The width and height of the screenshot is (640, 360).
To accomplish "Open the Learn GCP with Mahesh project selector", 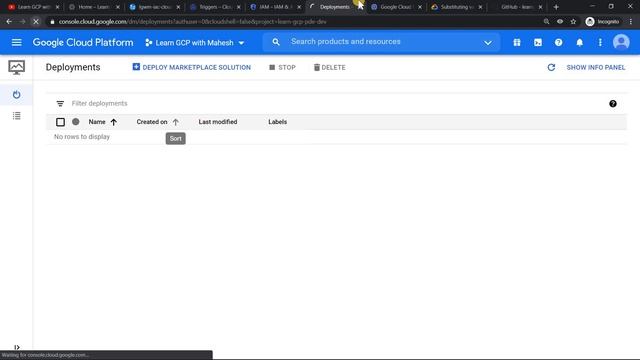I will [x=195, y=43].
